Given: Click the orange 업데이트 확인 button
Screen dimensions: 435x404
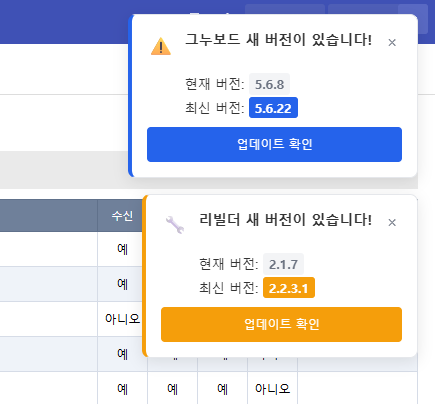Looking at the screenshot, I should pyautogui.click(x=281, y=324).
